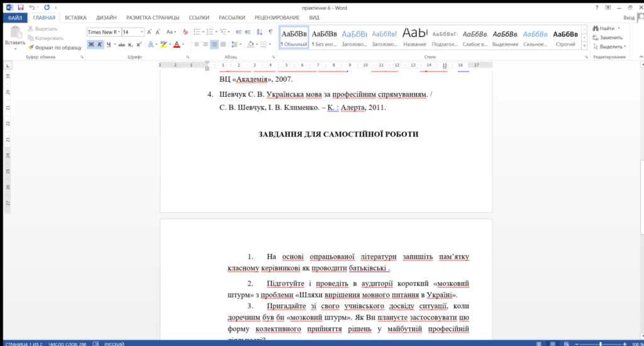Click Вырезать cut scissors
The width and height of the screenshot is (644, 346).
point(42,29)
